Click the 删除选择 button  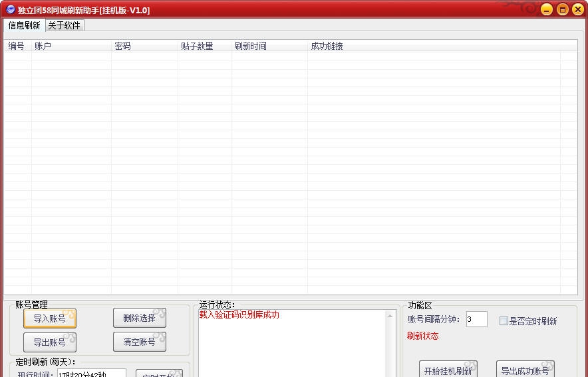pyautogui.click(x=140, y=318)
